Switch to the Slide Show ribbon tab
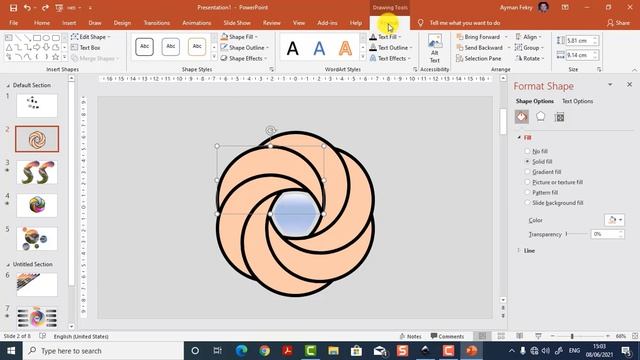 (237, 23)
